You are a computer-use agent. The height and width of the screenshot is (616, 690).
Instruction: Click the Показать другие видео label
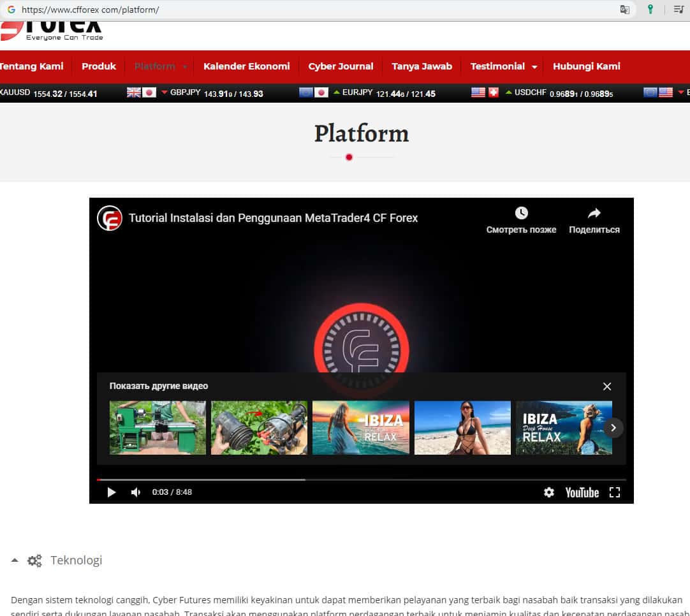tap(158, 386)
